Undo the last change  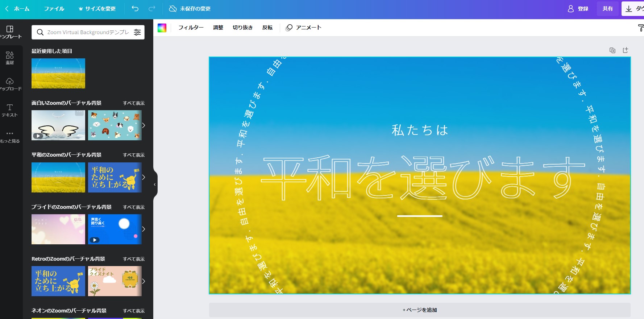pos(135,8)
